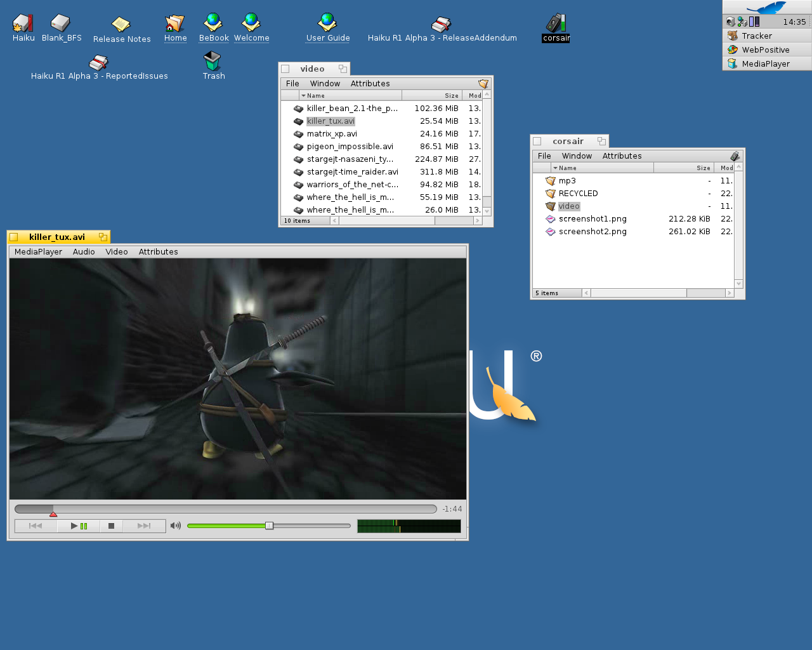Open the Trash desktop icon
This screenshot has width=812, height=650.
tap(213, 61)
